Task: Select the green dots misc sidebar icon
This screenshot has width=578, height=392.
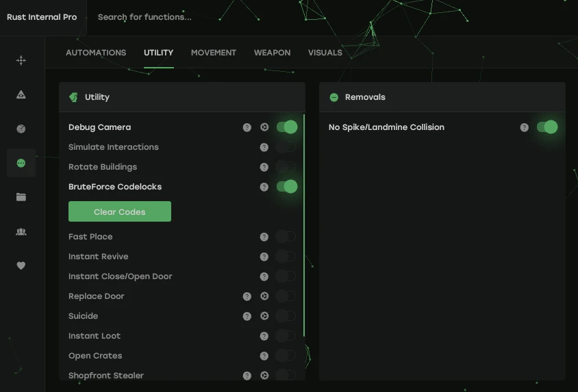Action: (21, 163)
